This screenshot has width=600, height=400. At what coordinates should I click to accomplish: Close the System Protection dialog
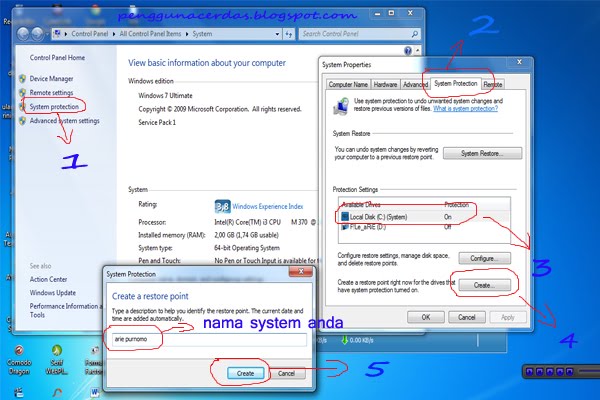click(x=301, y=271)
